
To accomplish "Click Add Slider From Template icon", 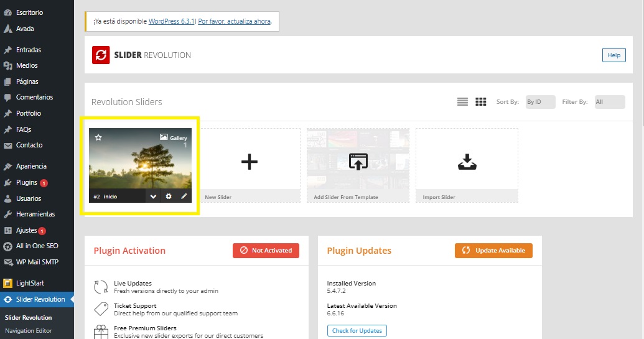I will point(358,162).
